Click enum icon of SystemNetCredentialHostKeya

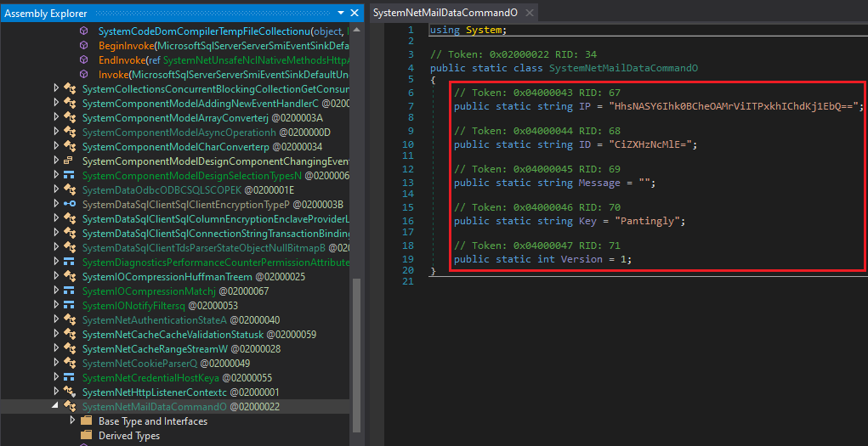69,376
